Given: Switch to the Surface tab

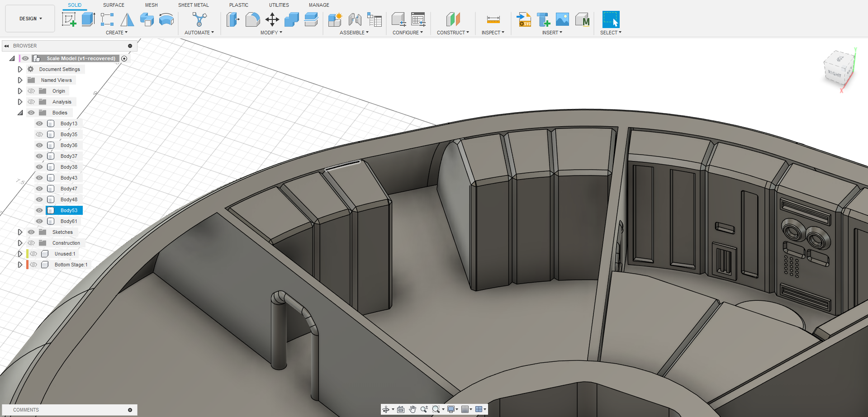Looking at the screenshot, I should coord(114,5).
